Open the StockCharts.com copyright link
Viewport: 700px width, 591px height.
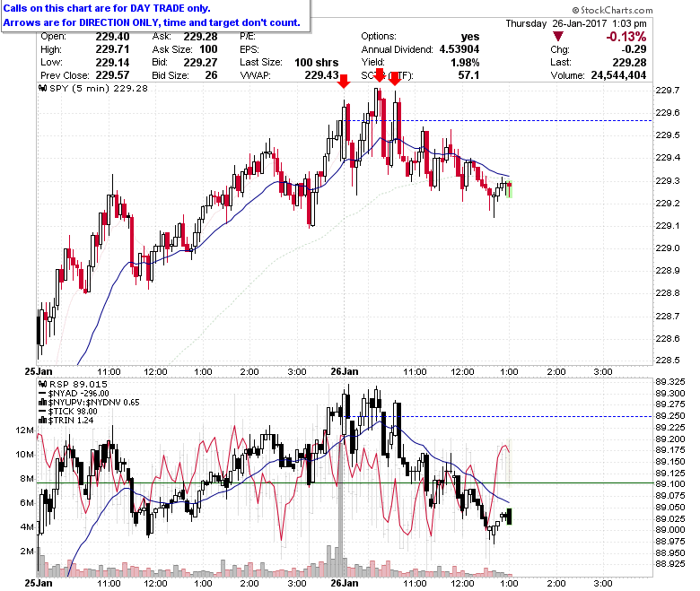point(612,10)
